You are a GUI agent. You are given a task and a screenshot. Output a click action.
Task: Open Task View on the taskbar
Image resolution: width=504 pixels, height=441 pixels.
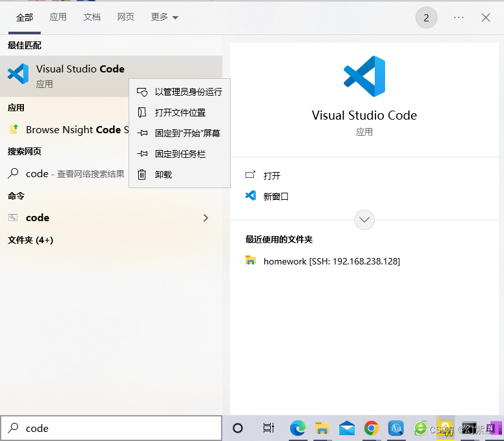coord(268,428)
